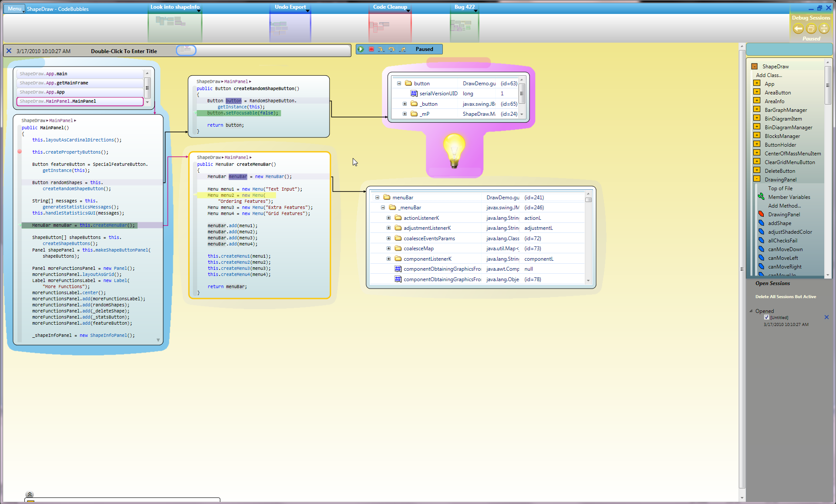Click the search field above class tree

[x=789, y=49]
